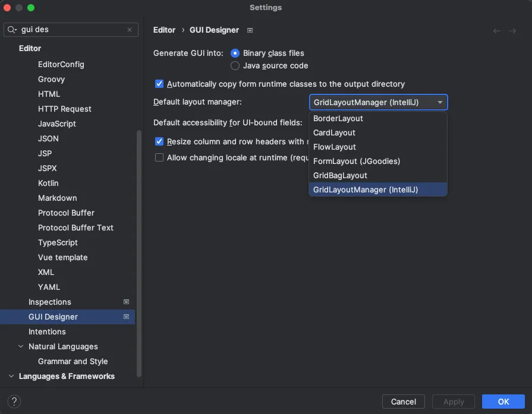The image size is (532, 414).
Task: Click the project-level icon next to Inspections
Action: (126, 302)
